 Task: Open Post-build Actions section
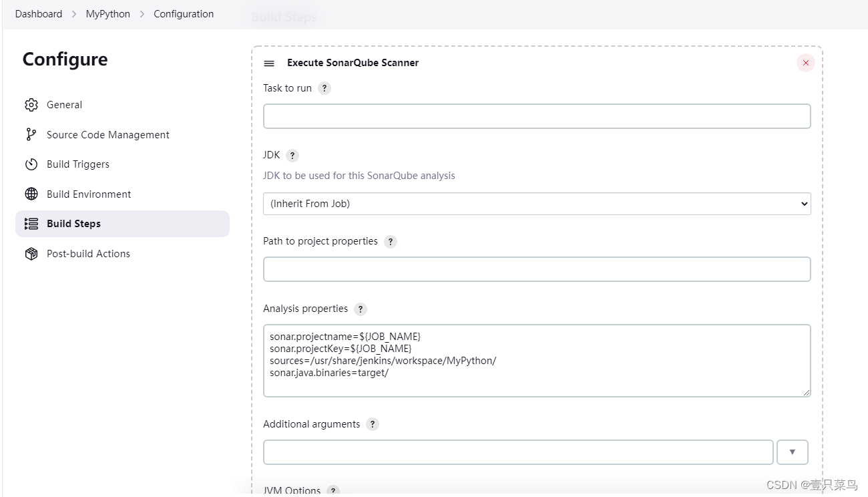click(x=122, y=254)
